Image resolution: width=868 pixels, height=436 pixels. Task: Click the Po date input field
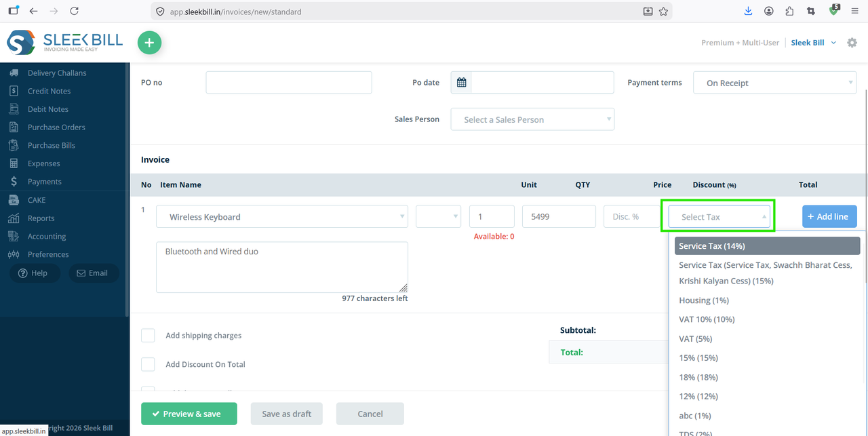(x=542, y=83)
